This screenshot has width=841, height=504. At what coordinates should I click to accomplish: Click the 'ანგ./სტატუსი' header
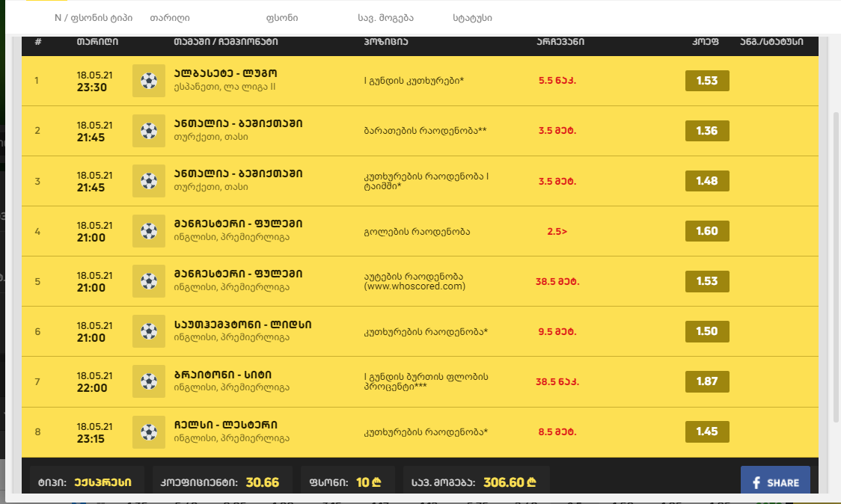[772, 41]
